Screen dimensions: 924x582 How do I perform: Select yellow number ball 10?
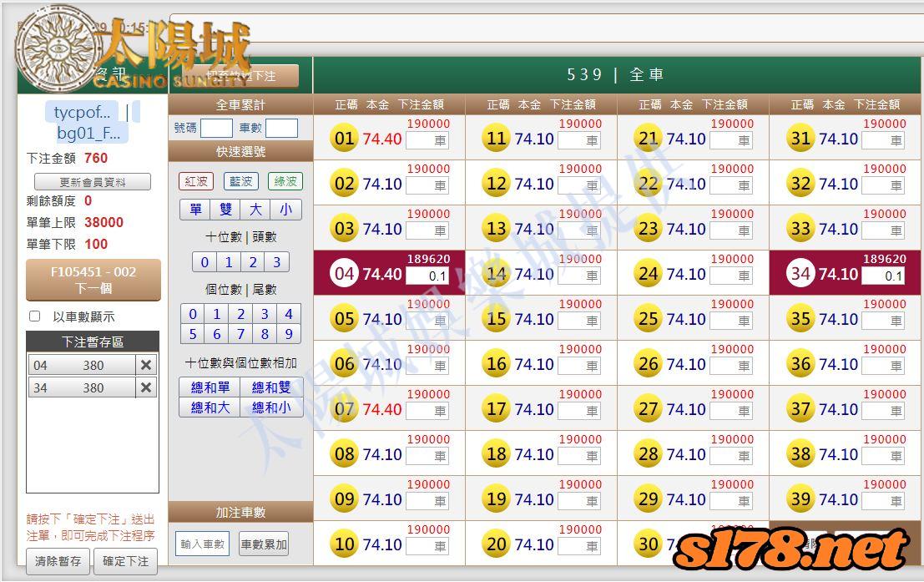[x=344, y=544]
